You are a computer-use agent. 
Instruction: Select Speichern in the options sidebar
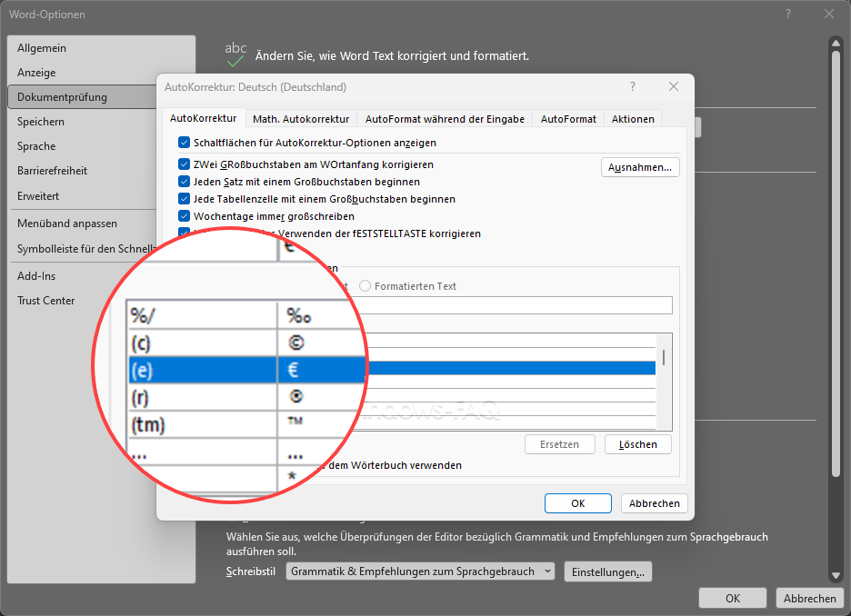point(82,122)
